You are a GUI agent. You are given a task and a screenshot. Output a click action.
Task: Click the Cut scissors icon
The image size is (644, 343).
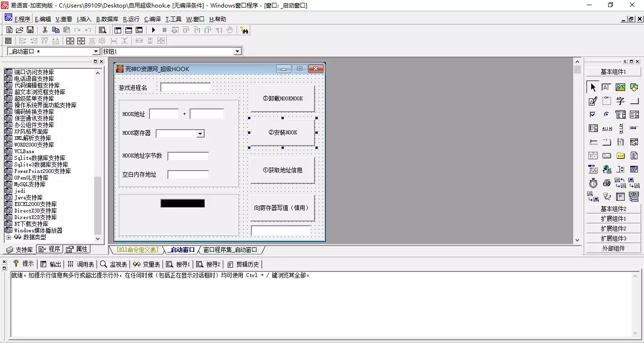tap(45, 30)
